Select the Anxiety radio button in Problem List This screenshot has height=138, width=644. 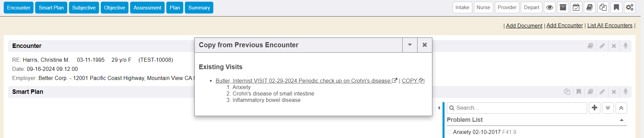449,132
